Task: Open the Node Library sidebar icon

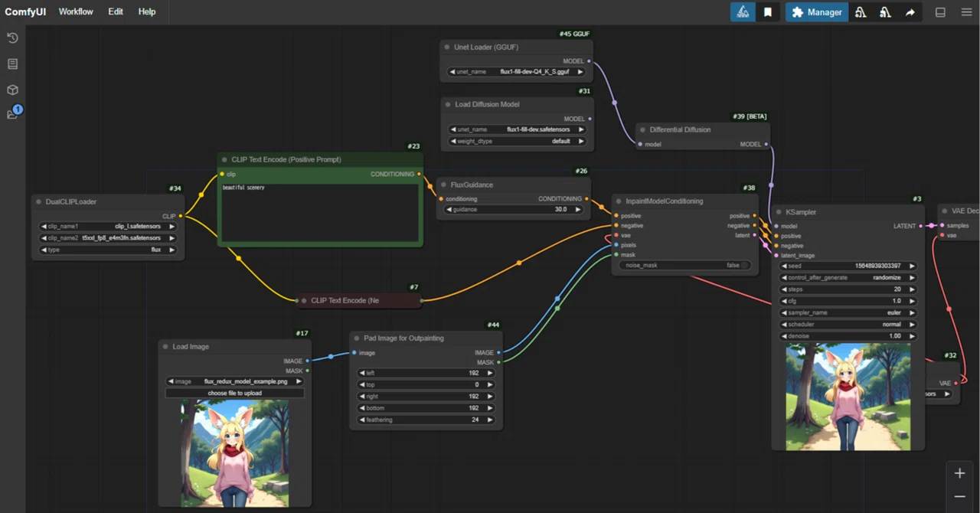Action: pyautogui.click(x=12, y=64)
